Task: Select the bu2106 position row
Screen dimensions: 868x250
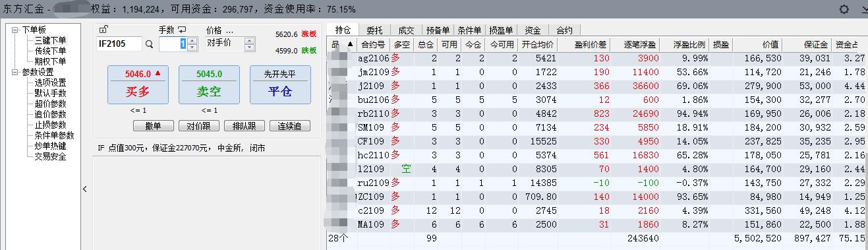Action: pyautogui.click(x=596, y=100)
